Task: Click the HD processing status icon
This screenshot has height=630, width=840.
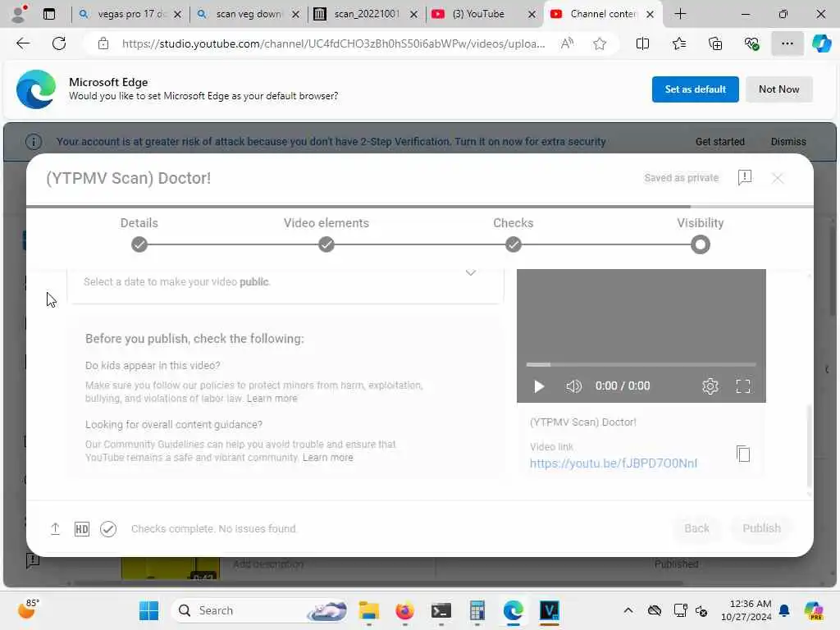Action: [x=81, y=529]
